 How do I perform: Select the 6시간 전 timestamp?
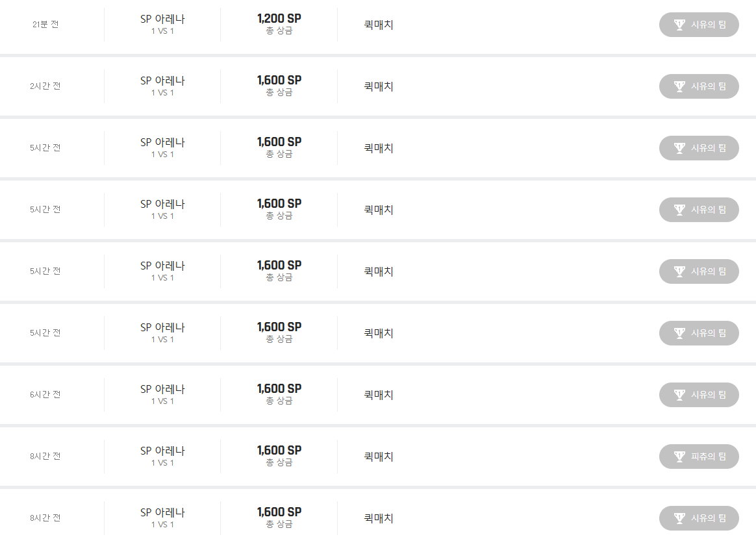pos(45,395)
